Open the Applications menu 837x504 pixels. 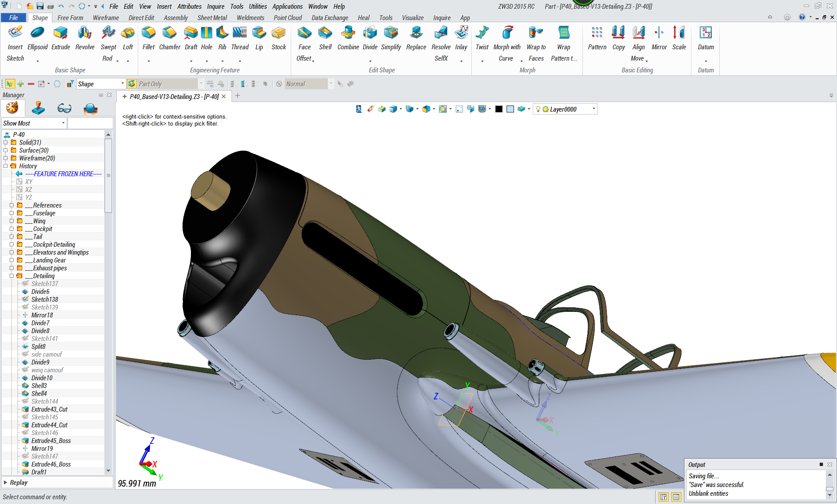point(287,7)
